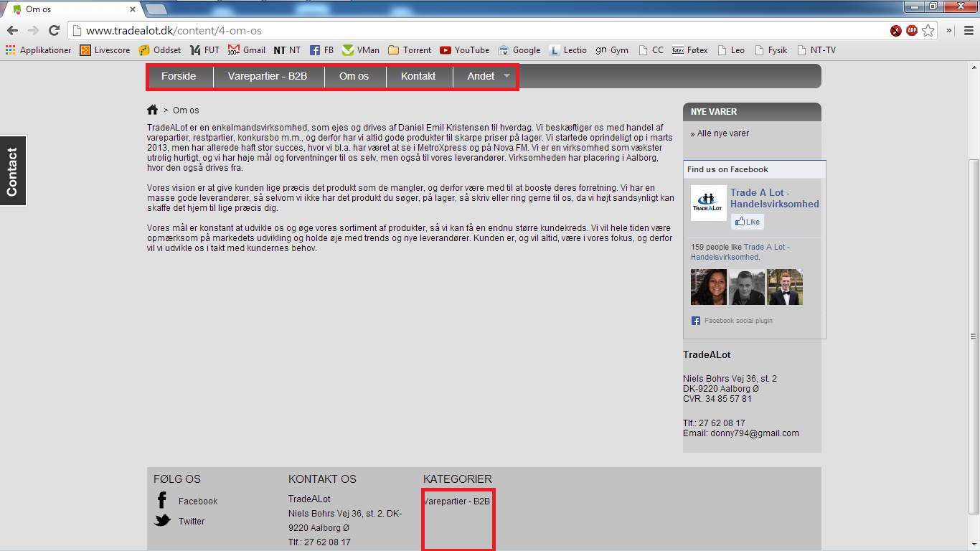
Task: Open the Gmail bookmark
Action: (247, 50)
